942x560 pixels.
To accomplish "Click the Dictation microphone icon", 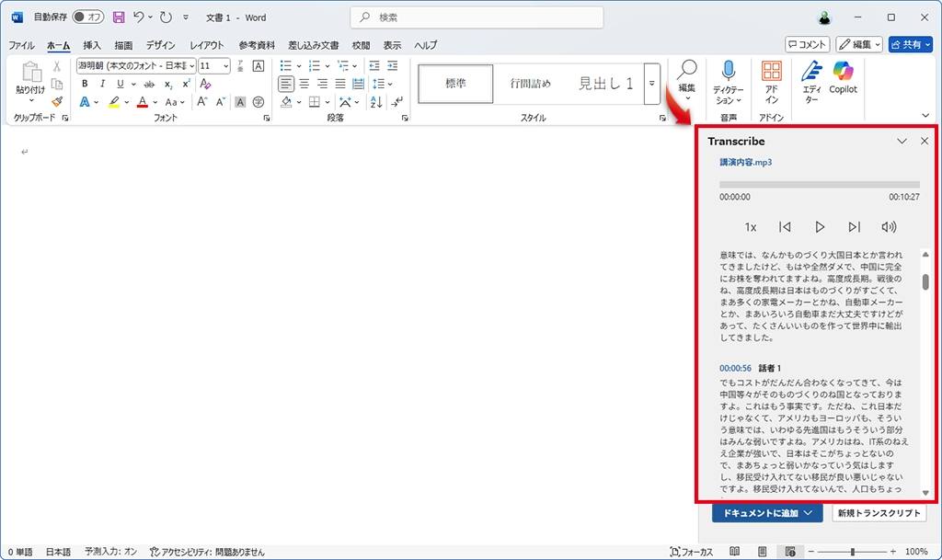I will click(x=728, y=72).
